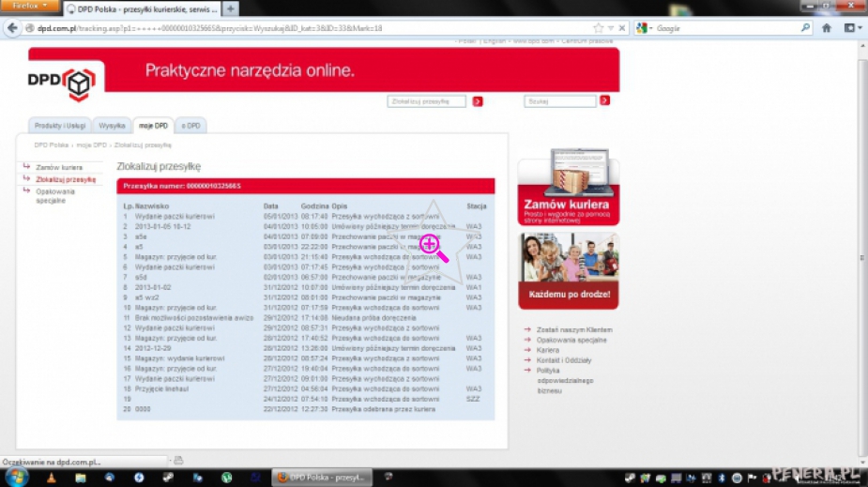
Task: Open Zamów kuriera in the left sidebar
Action: [x=59, y=167]
